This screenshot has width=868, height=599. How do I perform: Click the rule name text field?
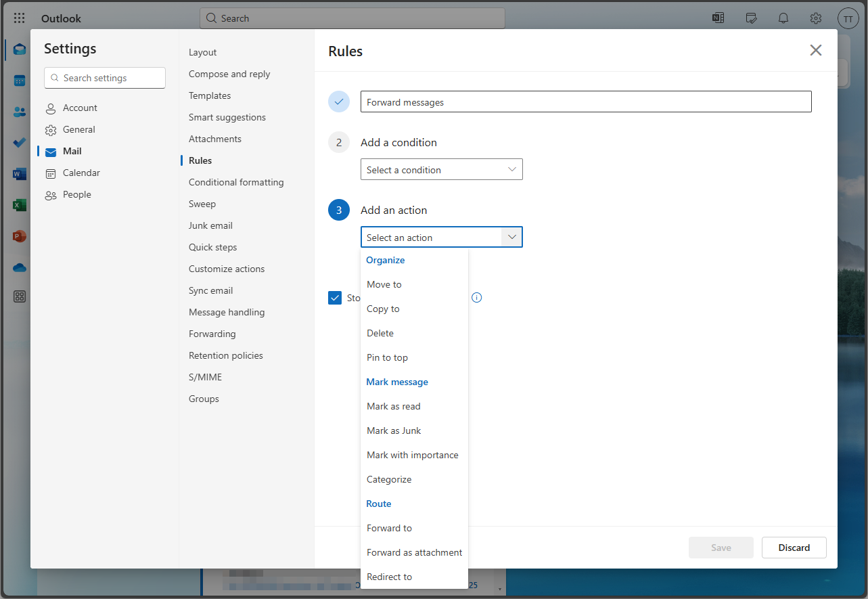585,102
